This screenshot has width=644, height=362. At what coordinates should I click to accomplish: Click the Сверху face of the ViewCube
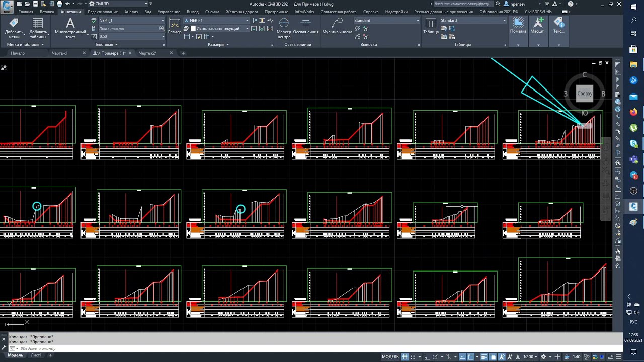tap(585, 94)
